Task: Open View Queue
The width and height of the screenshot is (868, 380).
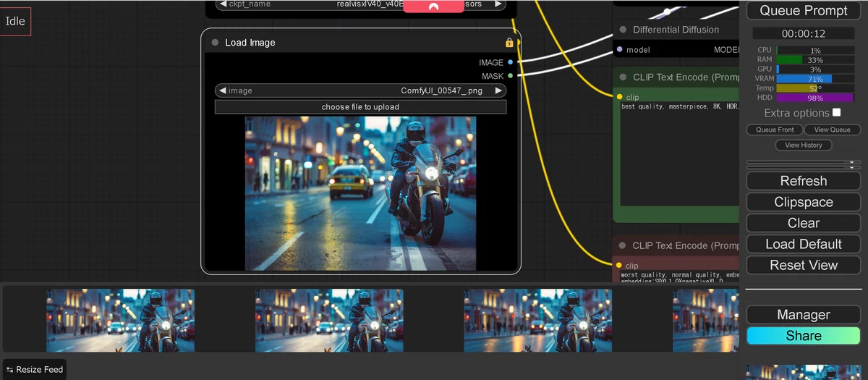Action: click(x=833, y=130)
